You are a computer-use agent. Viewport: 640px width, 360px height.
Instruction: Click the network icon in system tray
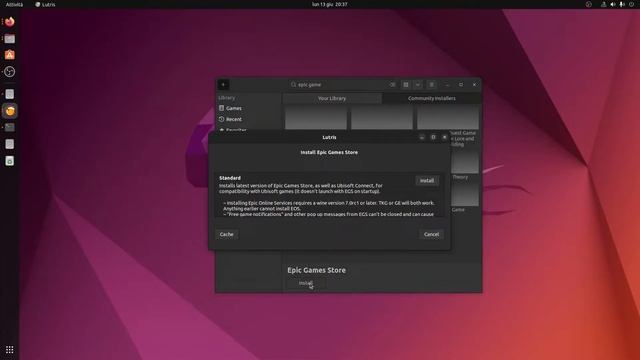click(603, 4)
